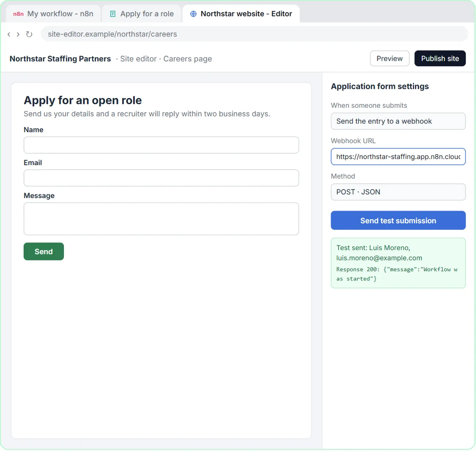476x451 pixels.
Task: Click the globe icon on Northstar website tab
Action: click(x=194, y=14)
